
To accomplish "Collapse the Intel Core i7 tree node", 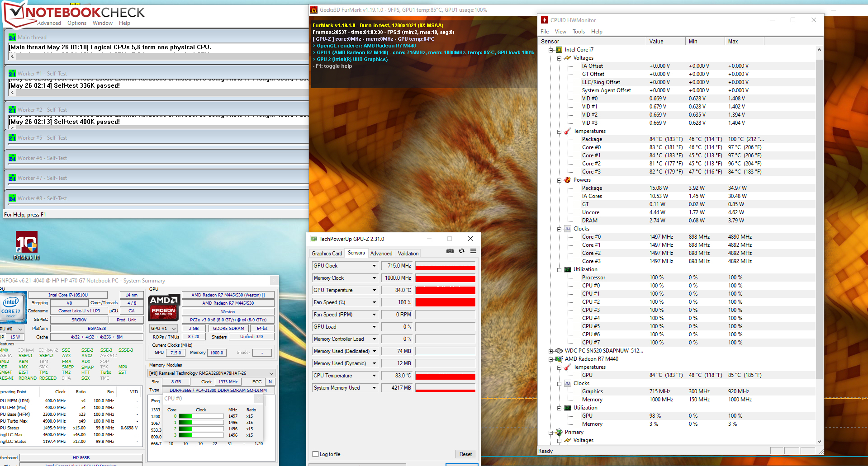I will (x=551, y=50).
